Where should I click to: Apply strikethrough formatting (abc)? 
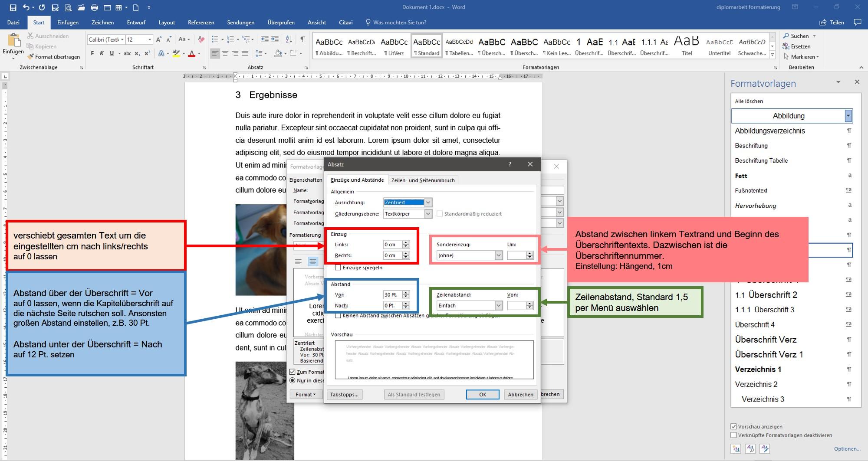coord(127,53)
